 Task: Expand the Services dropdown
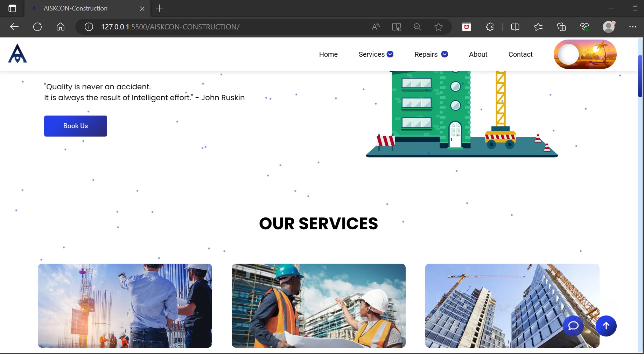376,54
